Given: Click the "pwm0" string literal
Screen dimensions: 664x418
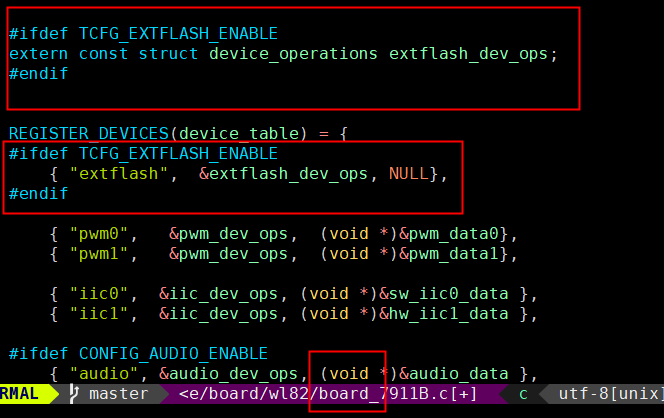Looking at the screenshot, I should point(103,234).
